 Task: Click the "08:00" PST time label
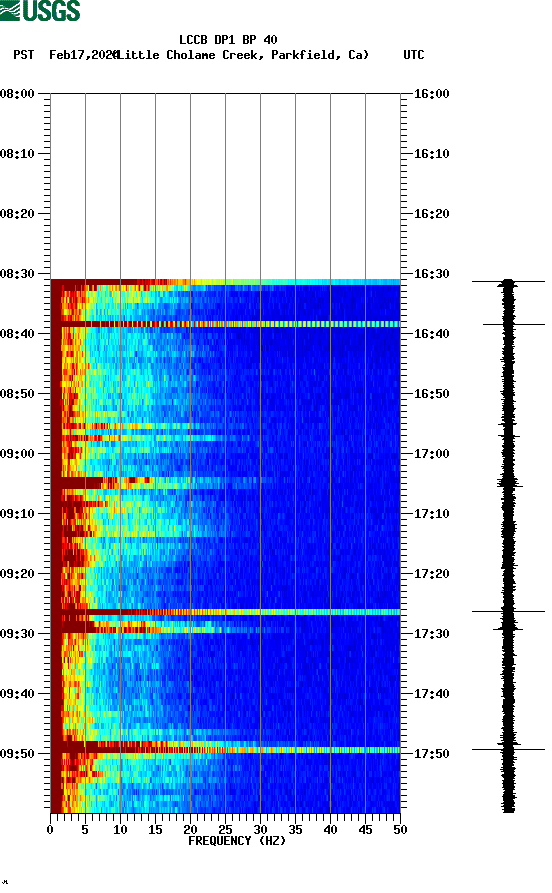18,93
